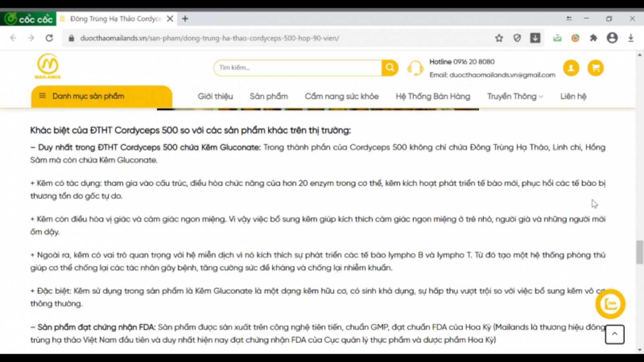This screenshot has width=644, height=362.
Task: Open the Giới thiệu menu item
Action: pyautogui.click(x=215, y=97)
